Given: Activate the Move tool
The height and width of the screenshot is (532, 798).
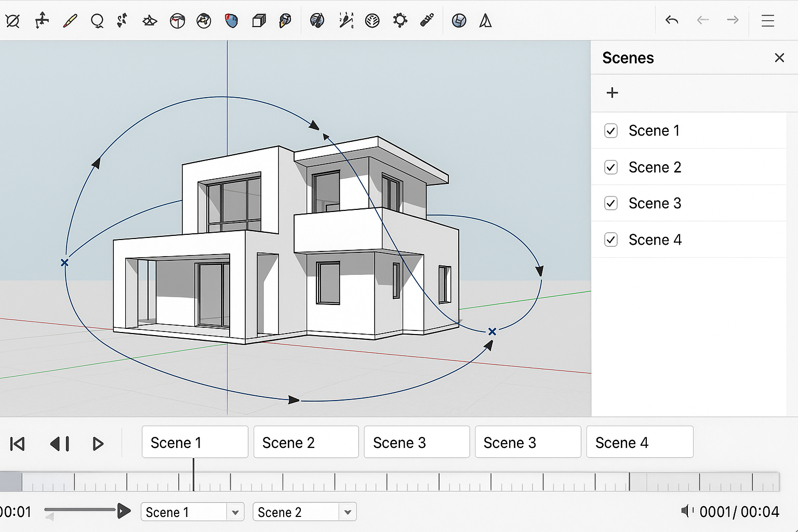Looking at the screenshot, I should [42, 21].
